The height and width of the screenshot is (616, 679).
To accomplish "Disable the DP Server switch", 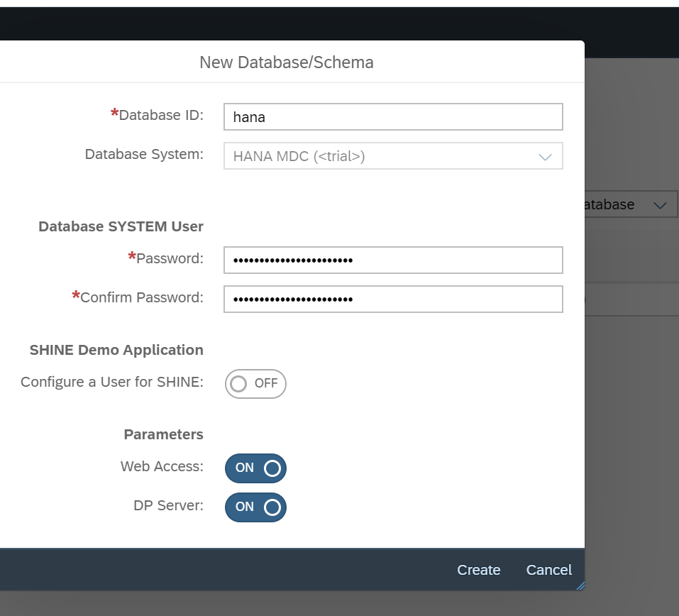I will click(x=255, y=507).
